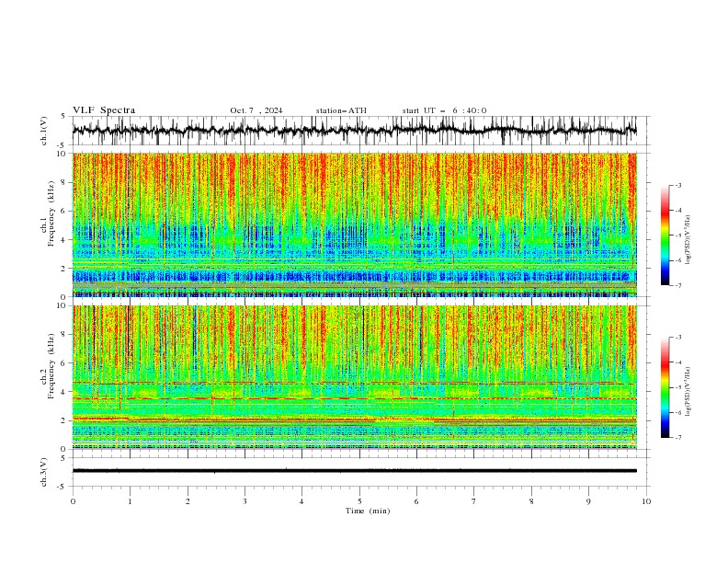Click time axis tick label "4"
Viewport: 728px width, 563px height.
[301, 501]
